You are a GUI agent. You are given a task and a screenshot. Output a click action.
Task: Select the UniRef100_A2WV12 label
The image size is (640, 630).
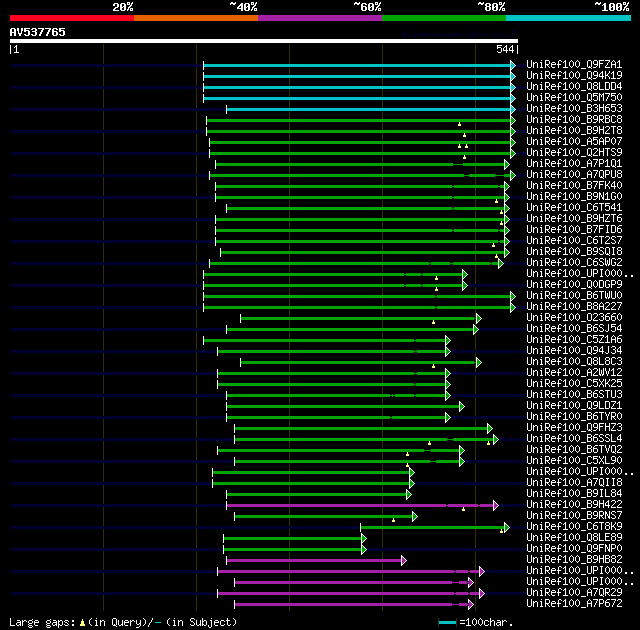[574, 373]
